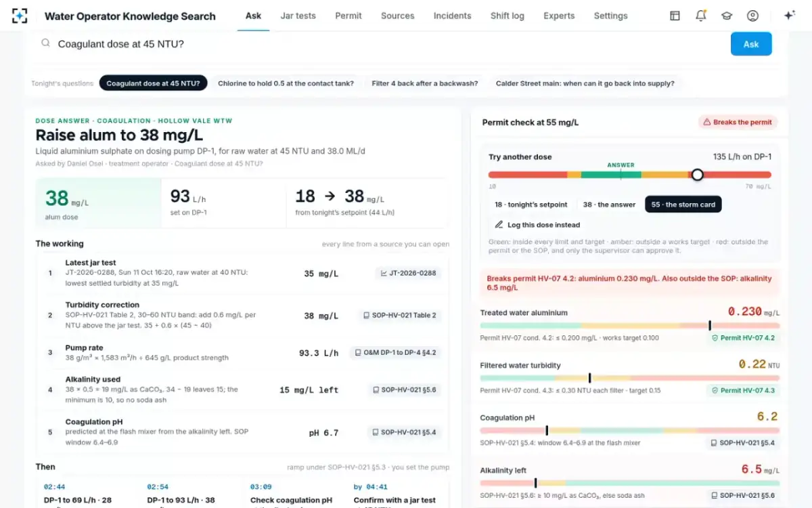The height and width of the screenshot is (508, 812).
Task: Click the 02:54 step time
Action: [158, 487]
